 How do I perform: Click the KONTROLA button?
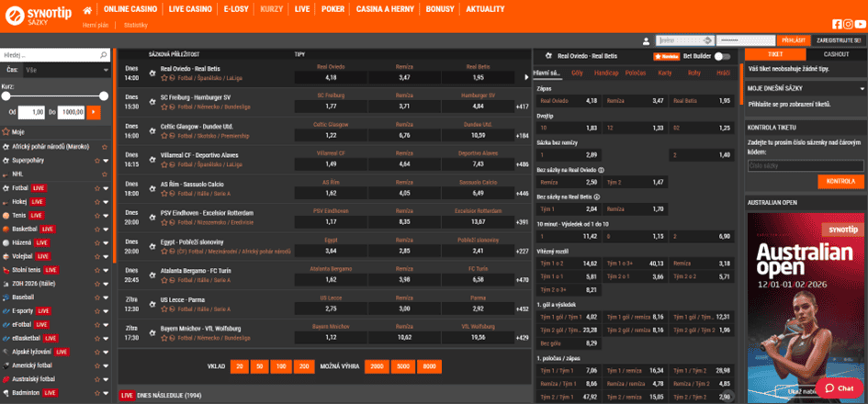click(x=840, y=182)
